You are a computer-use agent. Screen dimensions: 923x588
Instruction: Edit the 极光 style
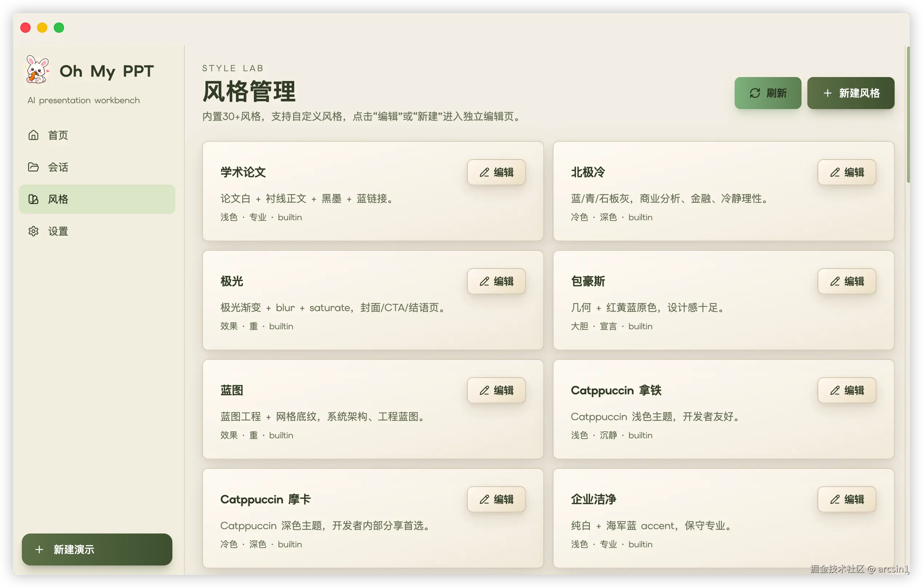pos(496,282)
